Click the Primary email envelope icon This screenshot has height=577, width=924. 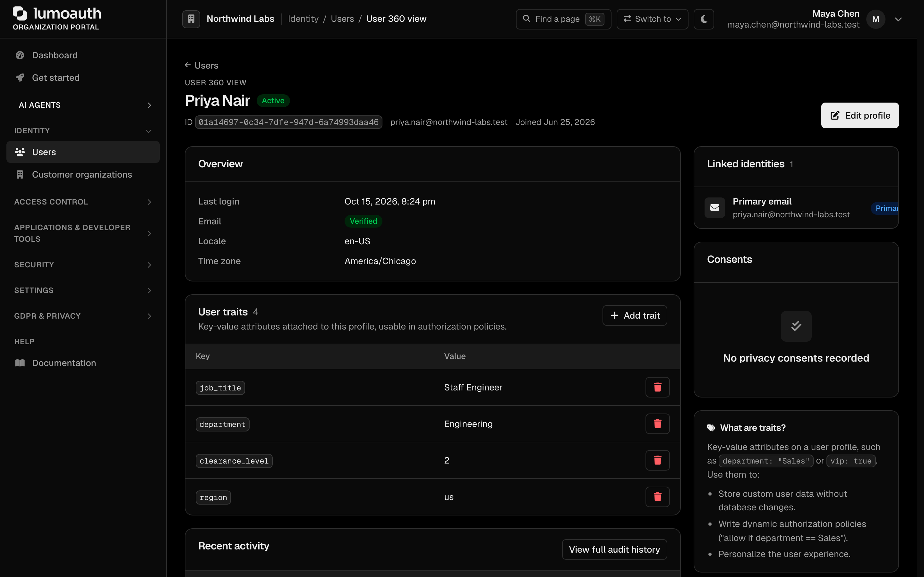(714, 208)
